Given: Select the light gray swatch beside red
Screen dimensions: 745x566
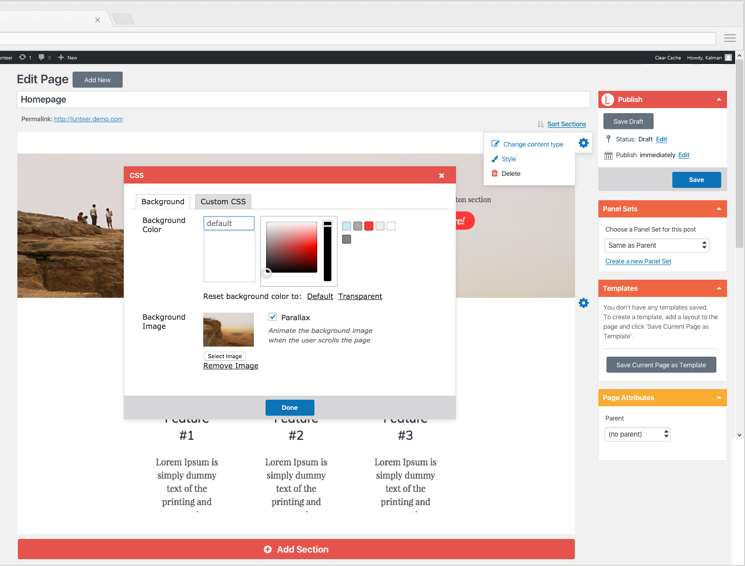Looking at the screenshot, I should point(380,226).
